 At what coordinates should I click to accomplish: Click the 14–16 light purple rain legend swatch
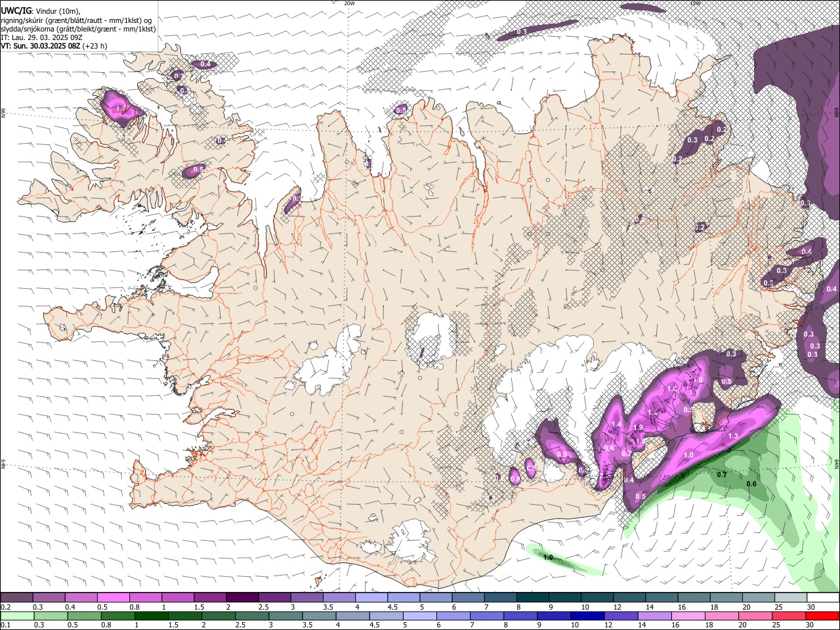click(x=655, y=616)
